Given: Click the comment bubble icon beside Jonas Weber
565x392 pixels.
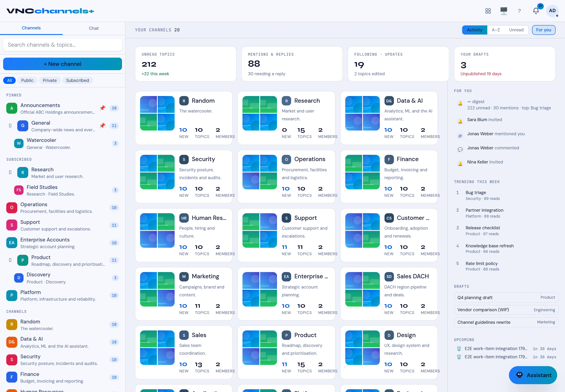Looking at the screenshot, I should tap(460, 149).
